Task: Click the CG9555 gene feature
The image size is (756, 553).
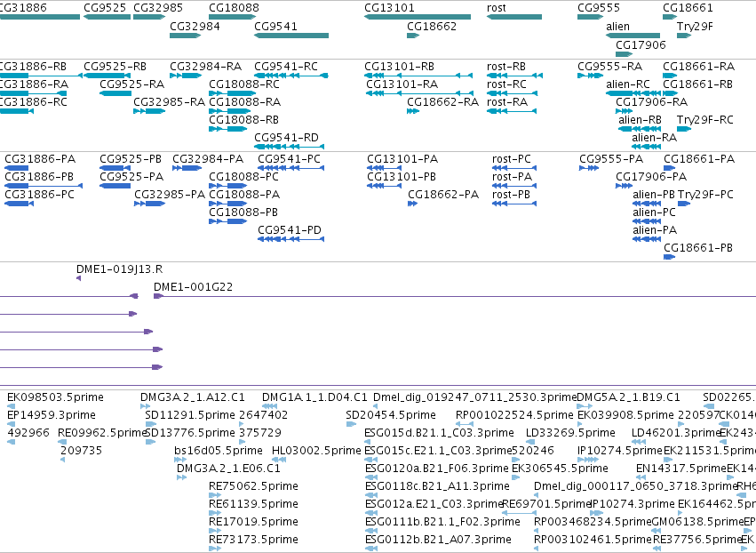Action: pos(590,17)
